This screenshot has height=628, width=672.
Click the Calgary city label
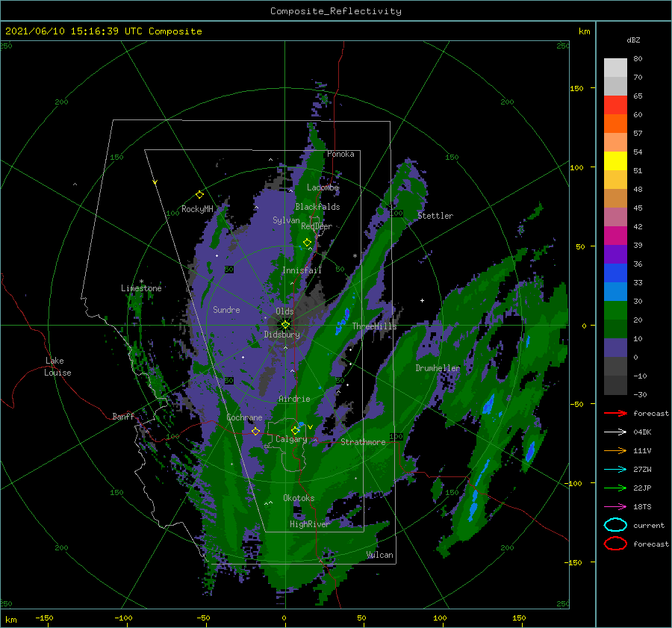pos(291,439)
